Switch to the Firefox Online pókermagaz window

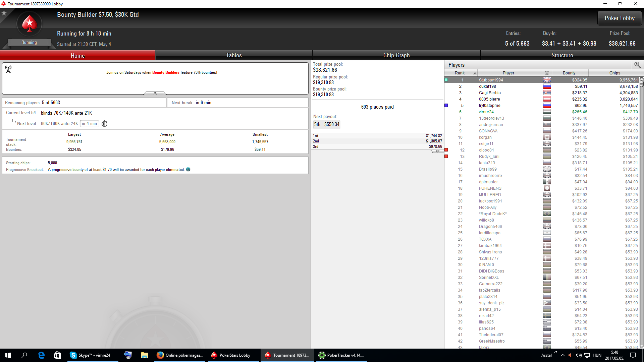coord(180,355)
